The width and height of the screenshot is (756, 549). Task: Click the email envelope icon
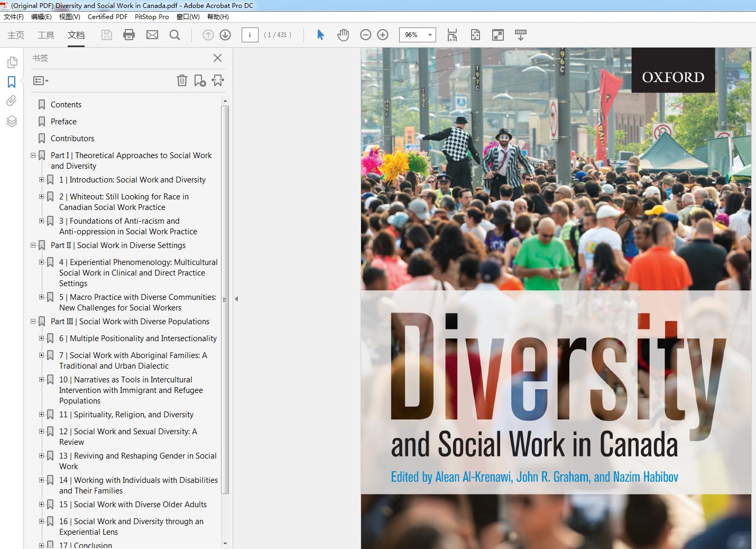152,35
